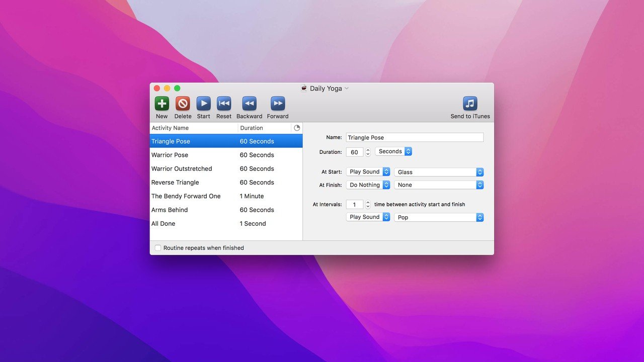
Task: Open the At Start Play Sound dropdown
Action: point(368,172)
